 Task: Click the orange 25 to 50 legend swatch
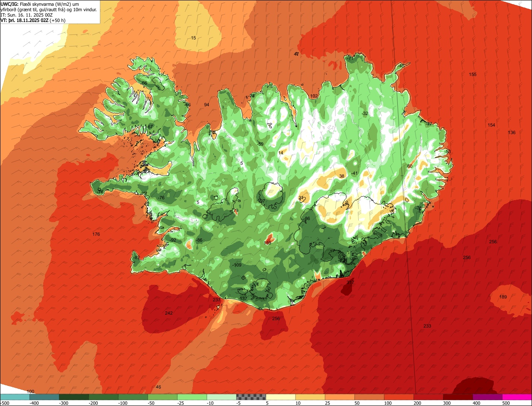[340, 397]
